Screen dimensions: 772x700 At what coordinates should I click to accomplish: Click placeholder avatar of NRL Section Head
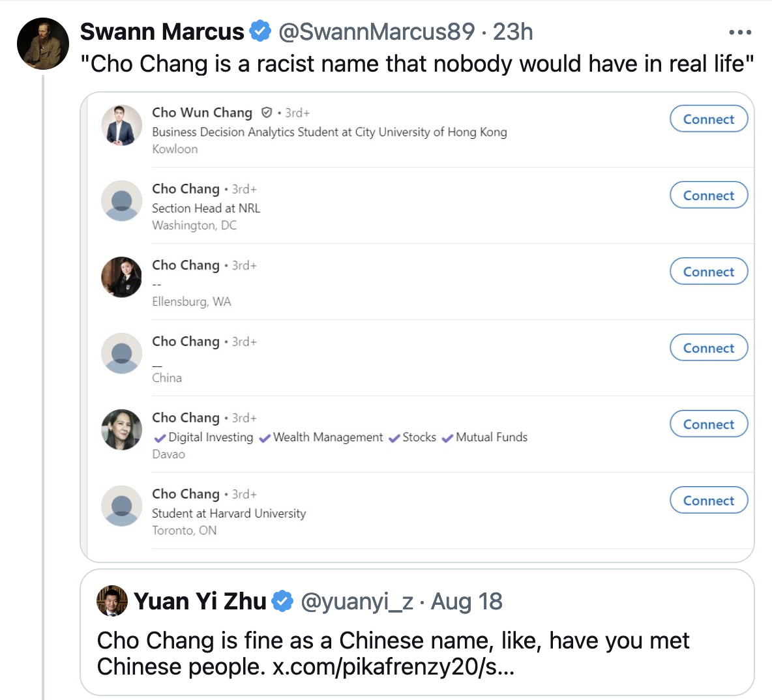click(x=122, y=201)
